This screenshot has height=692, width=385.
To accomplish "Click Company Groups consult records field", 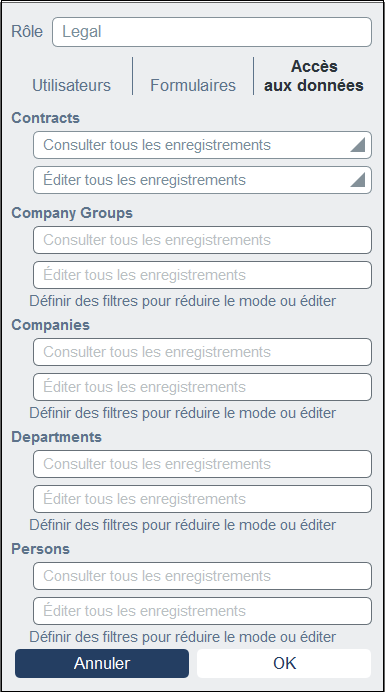I will coord(202,240).
